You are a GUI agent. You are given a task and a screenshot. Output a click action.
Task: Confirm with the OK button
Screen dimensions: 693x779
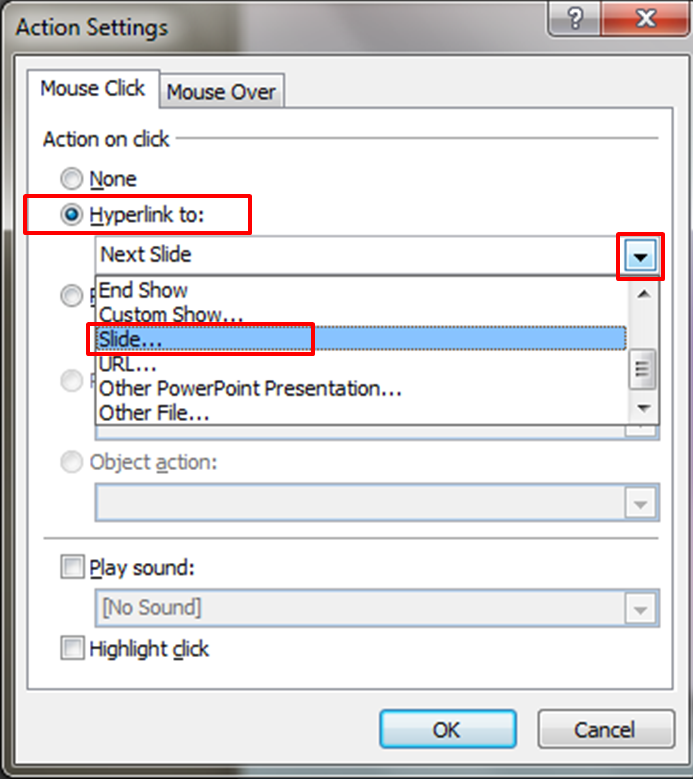pos(448,729)
